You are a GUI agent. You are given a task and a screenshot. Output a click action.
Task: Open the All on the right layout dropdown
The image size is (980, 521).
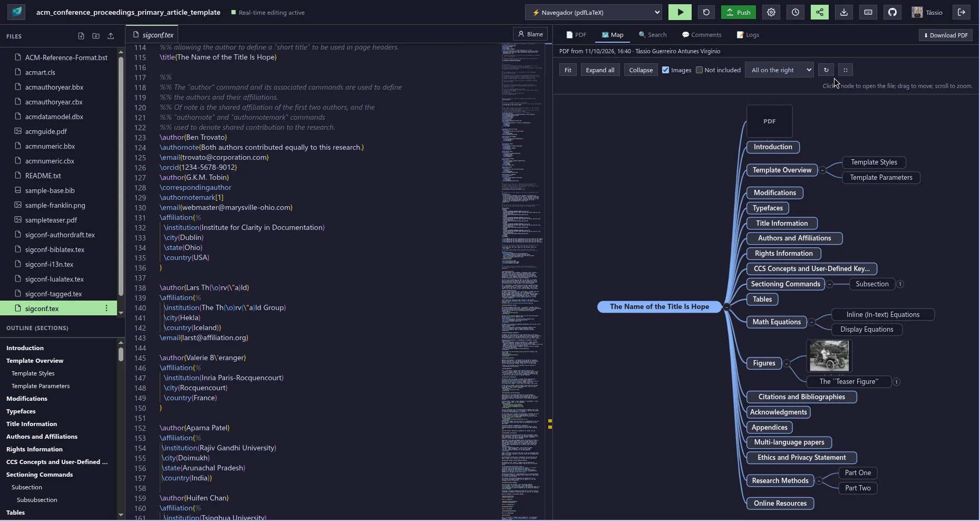(x=779, y=70)
